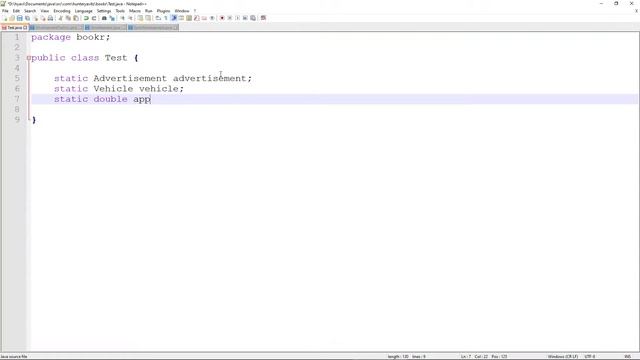Open the Encoding menu
The width and height of the screenshot is (640, 360).
point(62,11)
